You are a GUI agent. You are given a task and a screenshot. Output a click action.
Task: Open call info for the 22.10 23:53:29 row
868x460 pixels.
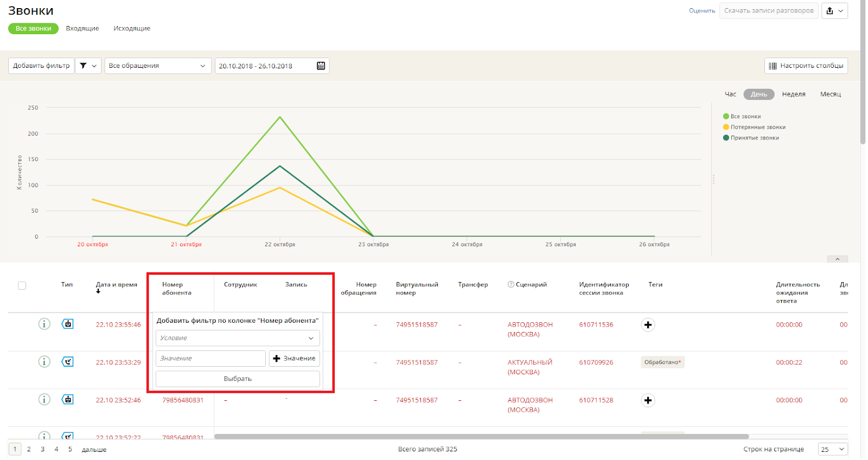(x=44, y=362)
